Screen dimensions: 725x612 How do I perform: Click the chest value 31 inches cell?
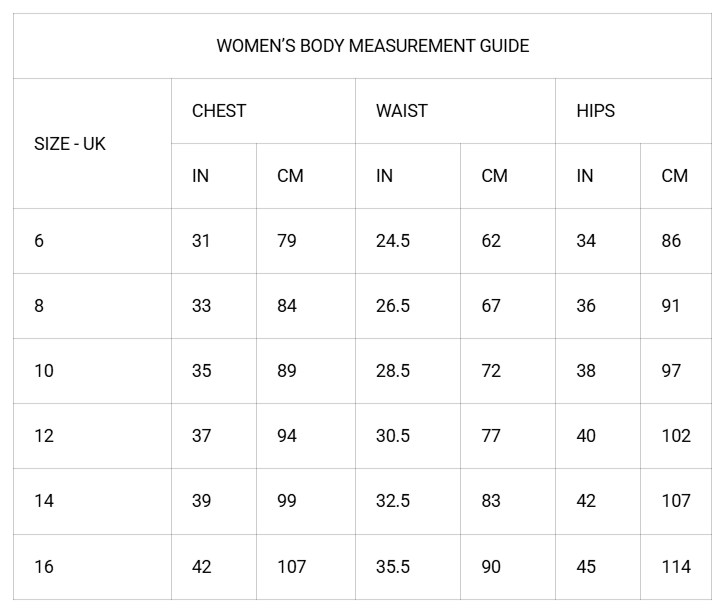click(x=202, y=241)
